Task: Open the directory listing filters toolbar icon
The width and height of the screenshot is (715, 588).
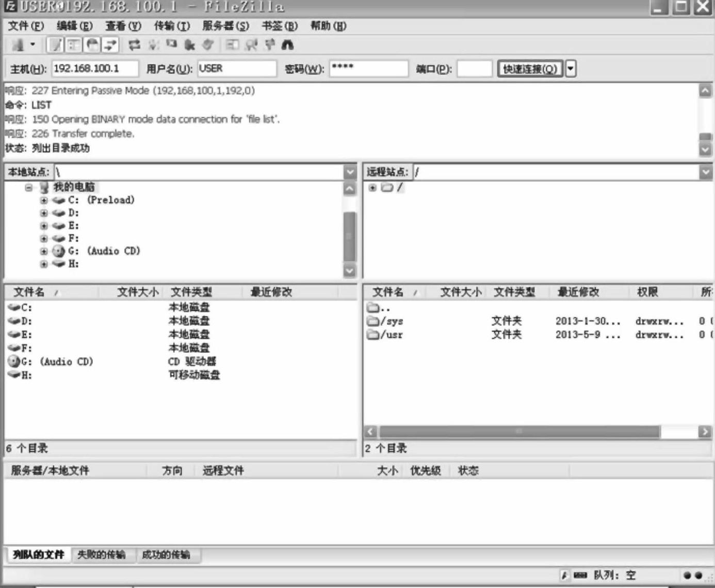Action: [x=232, y=45]
